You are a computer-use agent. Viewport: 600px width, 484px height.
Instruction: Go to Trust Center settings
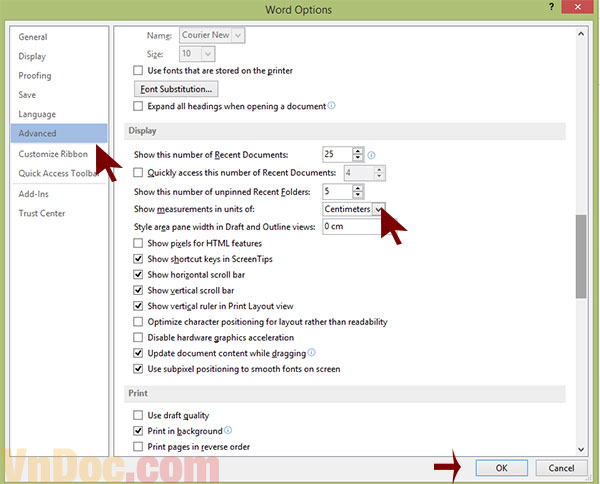[x=42, y=213]
